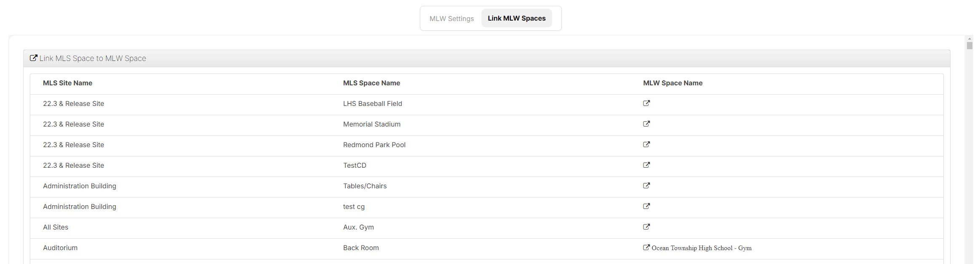
Task: Click the Ocean Township High School - Gym link
Action: click(701, 248)
